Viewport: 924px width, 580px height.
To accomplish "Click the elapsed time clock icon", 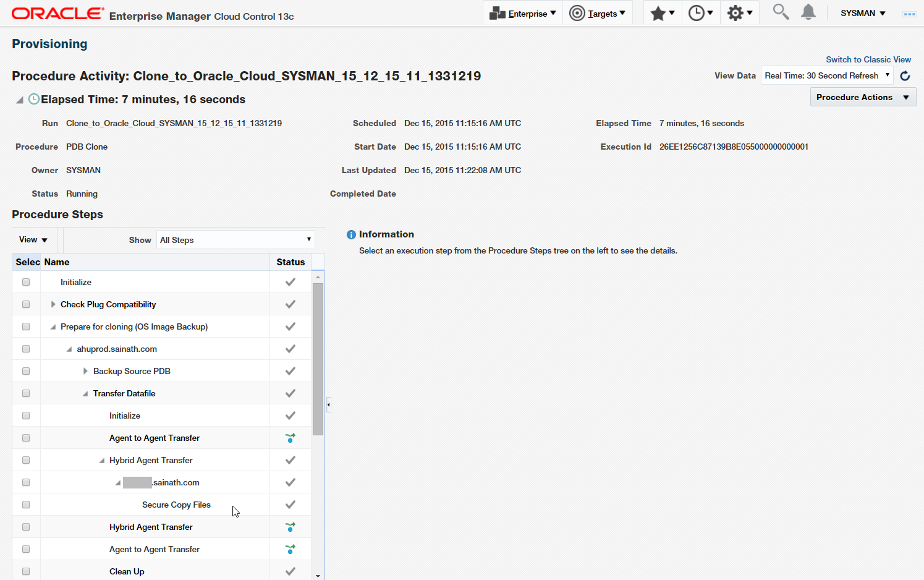I will [34, 99].
